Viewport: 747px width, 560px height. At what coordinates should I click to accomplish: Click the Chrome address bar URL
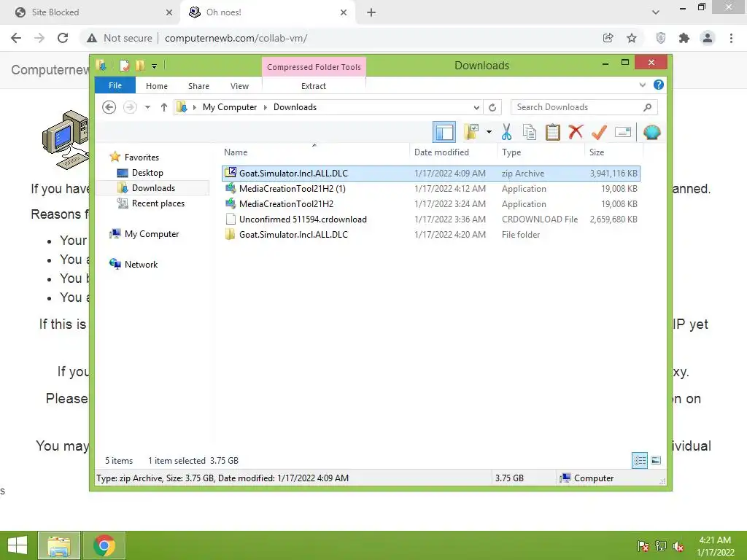(236, 38)
